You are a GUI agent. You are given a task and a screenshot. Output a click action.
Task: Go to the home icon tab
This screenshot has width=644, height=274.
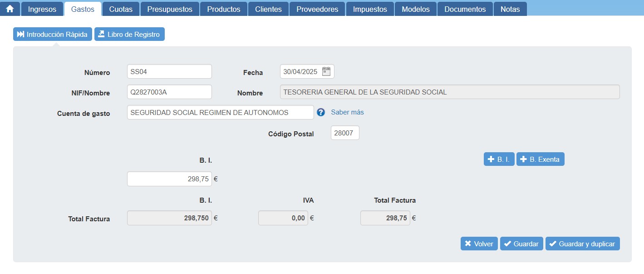[10, 9]
